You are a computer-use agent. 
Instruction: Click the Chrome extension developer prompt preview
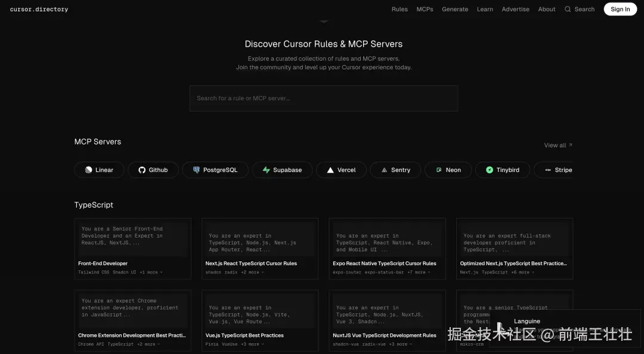[132, 310]
